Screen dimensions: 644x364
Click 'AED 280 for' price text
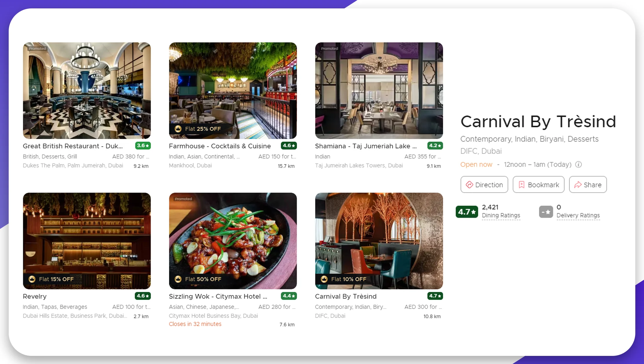277,307
